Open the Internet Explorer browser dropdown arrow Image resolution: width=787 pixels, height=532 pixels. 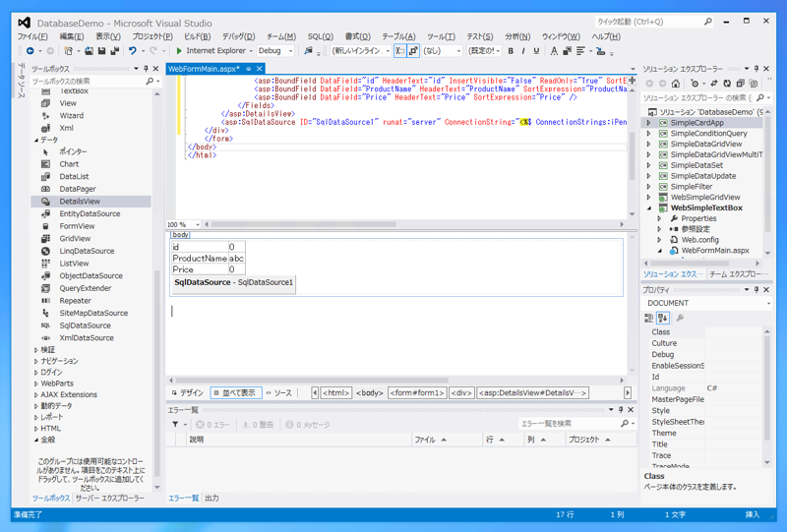251,51
